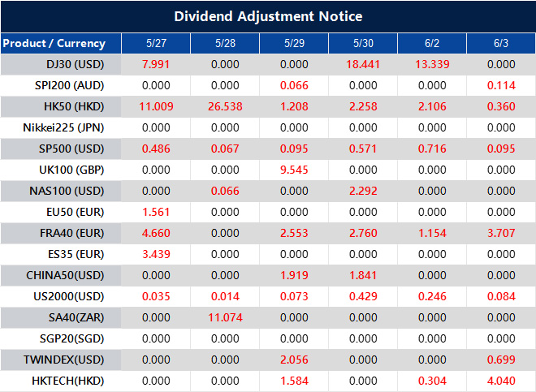This screenshot has width=536, height=392.
Task: Select the SA40 value 11.074
Action: click(225, 317)
